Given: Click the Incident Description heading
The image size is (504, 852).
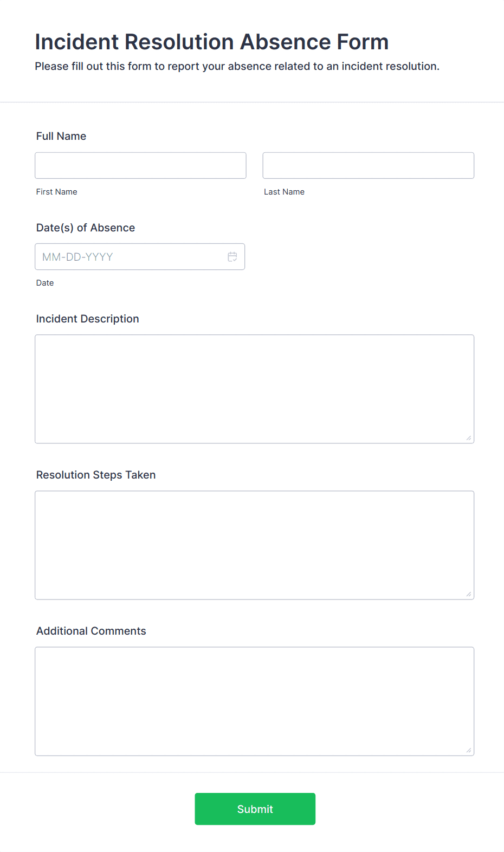Looking at the screenshot, I should click(x=87, y=319).
